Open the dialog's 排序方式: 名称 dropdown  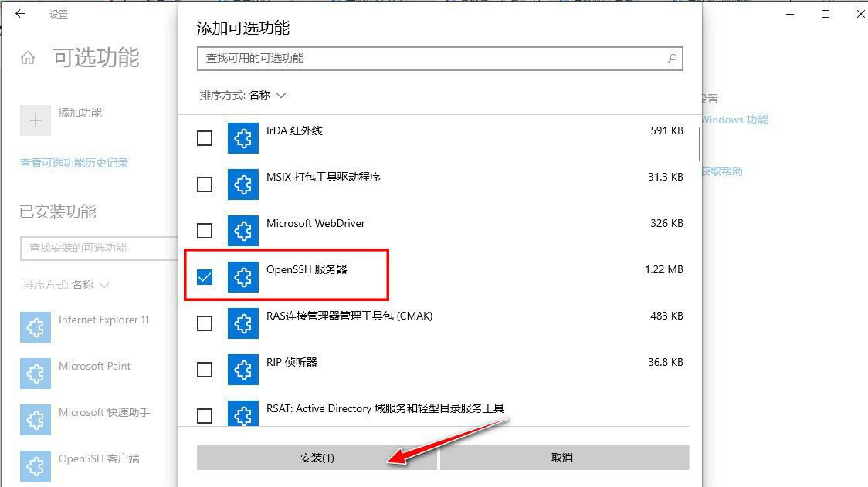click(242, 95)
